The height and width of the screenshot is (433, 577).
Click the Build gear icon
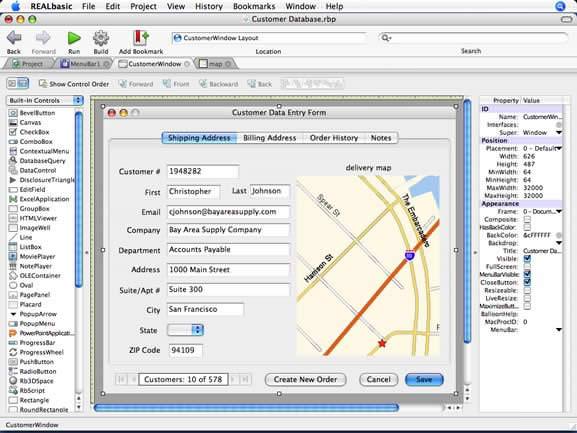(x=101, y=38)
